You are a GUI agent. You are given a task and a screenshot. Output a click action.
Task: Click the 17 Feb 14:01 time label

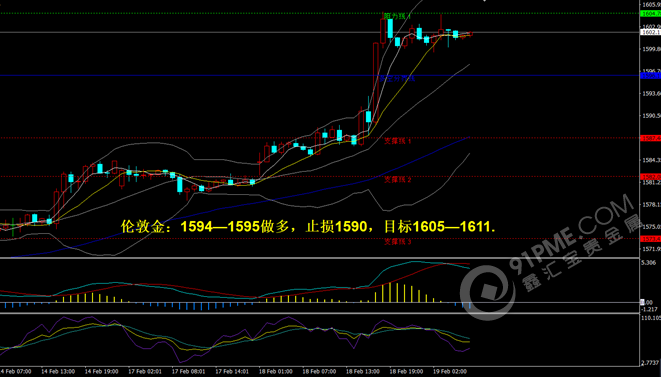pyautogui.click(x=232, y=372)
